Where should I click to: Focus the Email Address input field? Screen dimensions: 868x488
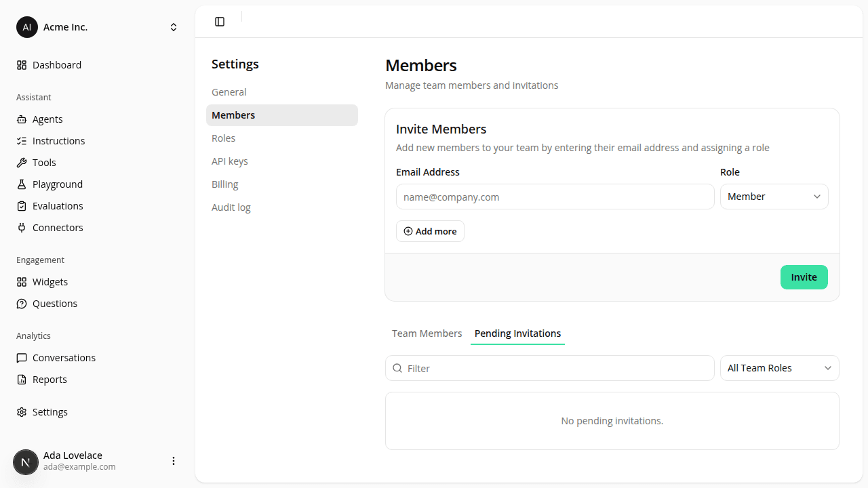(555, 197)
